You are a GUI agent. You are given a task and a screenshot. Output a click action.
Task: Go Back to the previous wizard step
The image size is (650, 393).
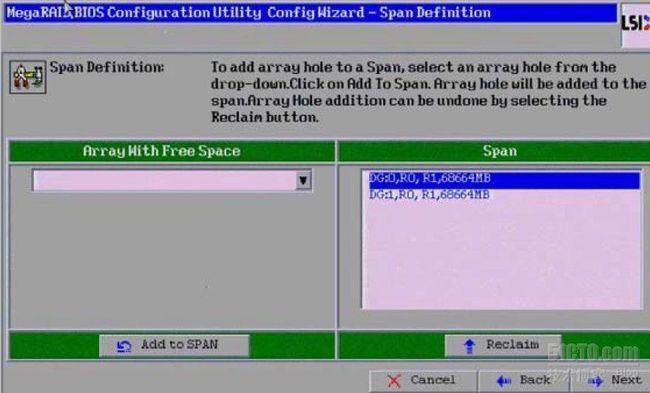524,380
